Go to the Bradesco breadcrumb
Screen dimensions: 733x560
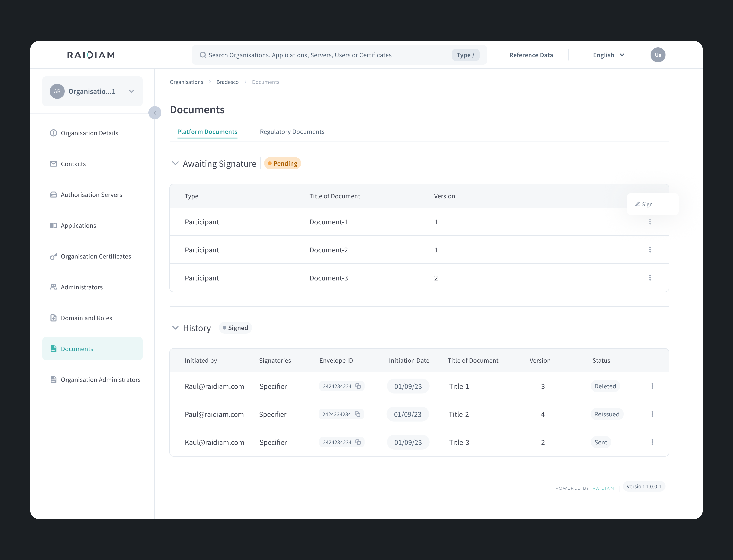(227, 82)
